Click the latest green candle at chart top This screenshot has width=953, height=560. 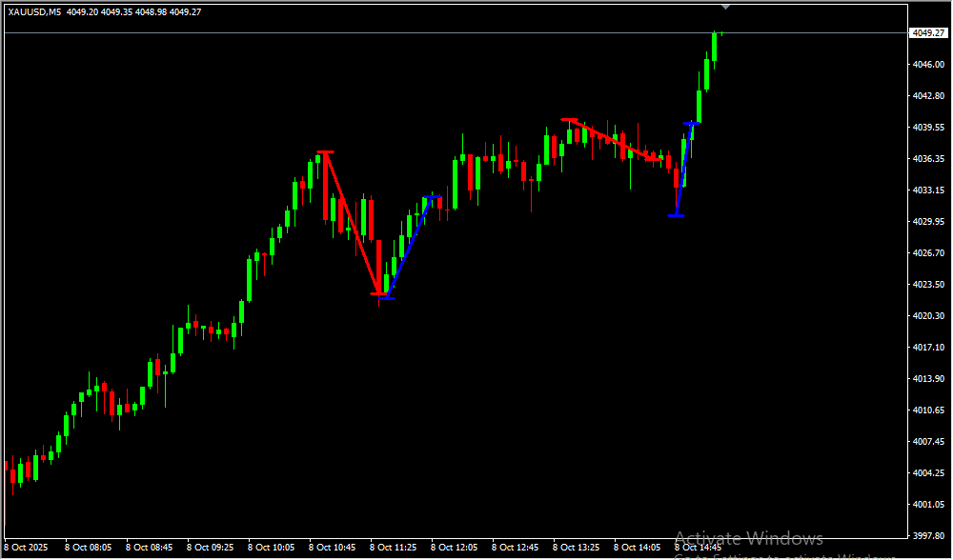point(714,48)
